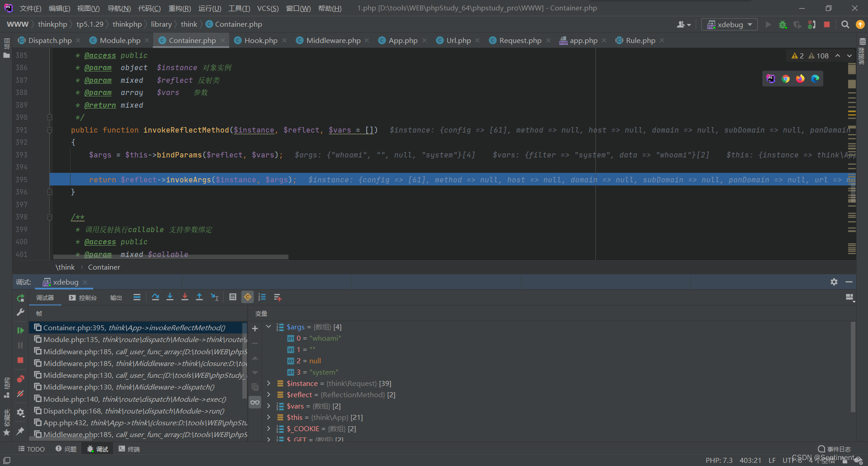Open in Chrome browser icon

pos(786,79)
